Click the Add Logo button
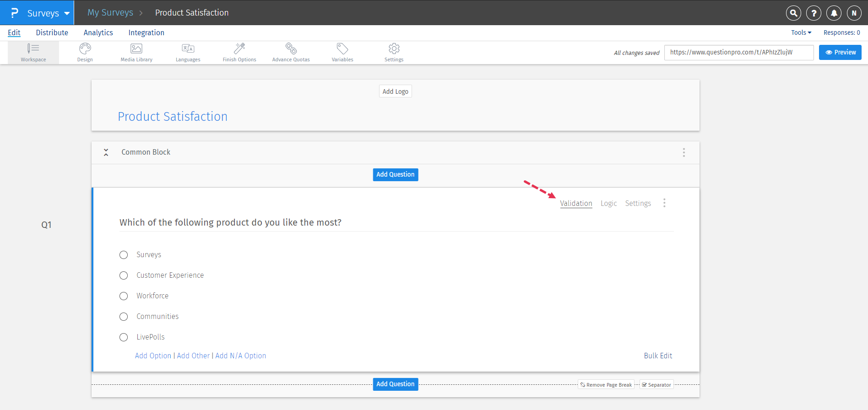868x410 pixels. [396, 92]
